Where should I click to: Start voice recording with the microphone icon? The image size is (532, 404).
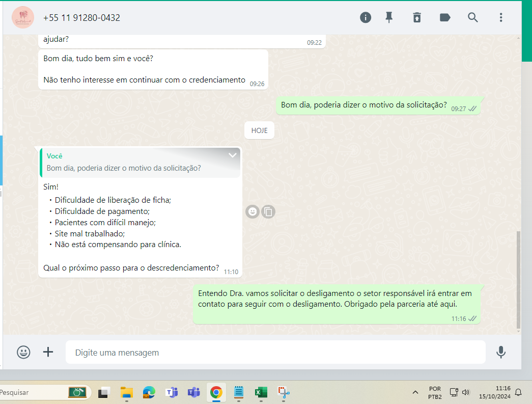tap(501, 352)
